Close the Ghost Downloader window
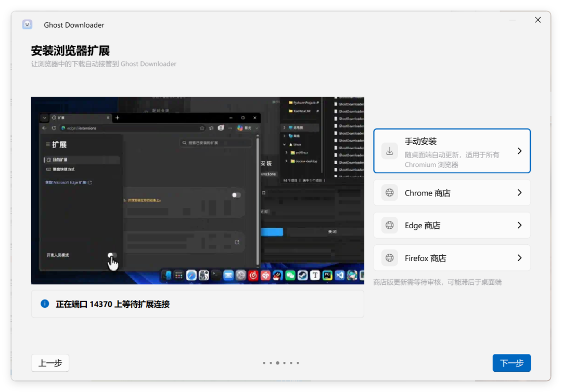The image size is (562, 392). (x=538, y=20)
